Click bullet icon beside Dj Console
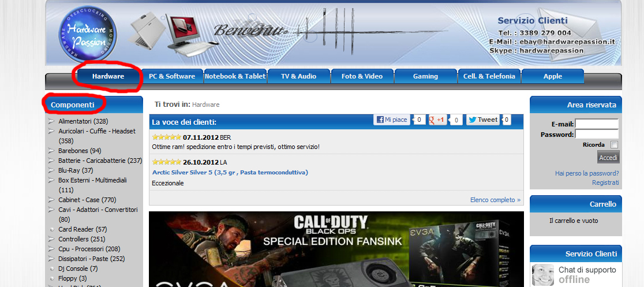Viewport: 644px width, 287px height. tap(51, 269)
